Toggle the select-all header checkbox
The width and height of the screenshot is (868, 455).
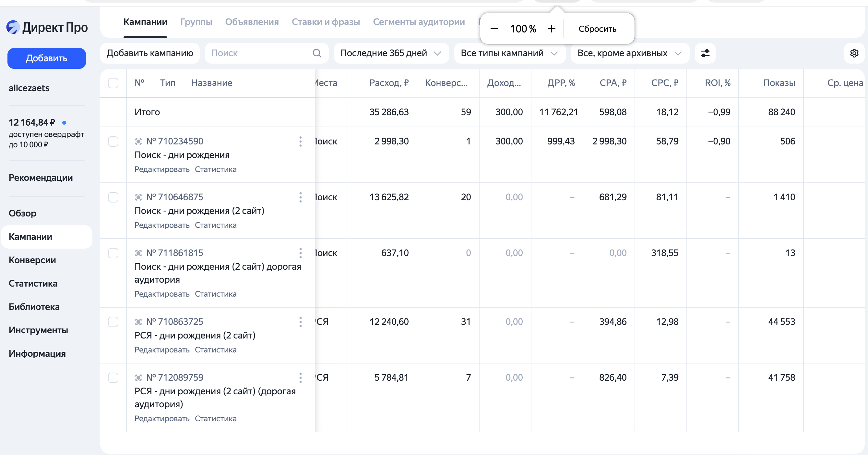[x=113, y=83]
